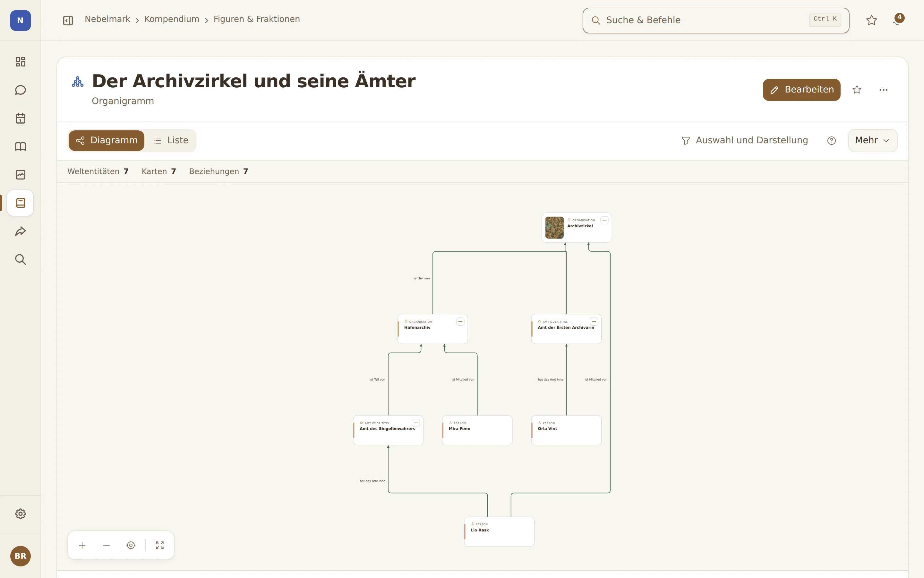
Task: Collapse the Archivzirkel node
Action: click(604, 220)
